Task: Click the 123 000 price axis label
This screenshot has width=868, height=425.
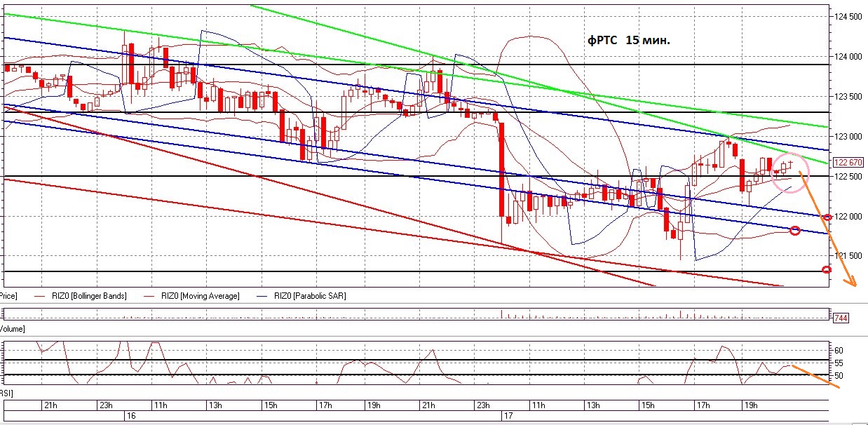Action: click(847, 136)
